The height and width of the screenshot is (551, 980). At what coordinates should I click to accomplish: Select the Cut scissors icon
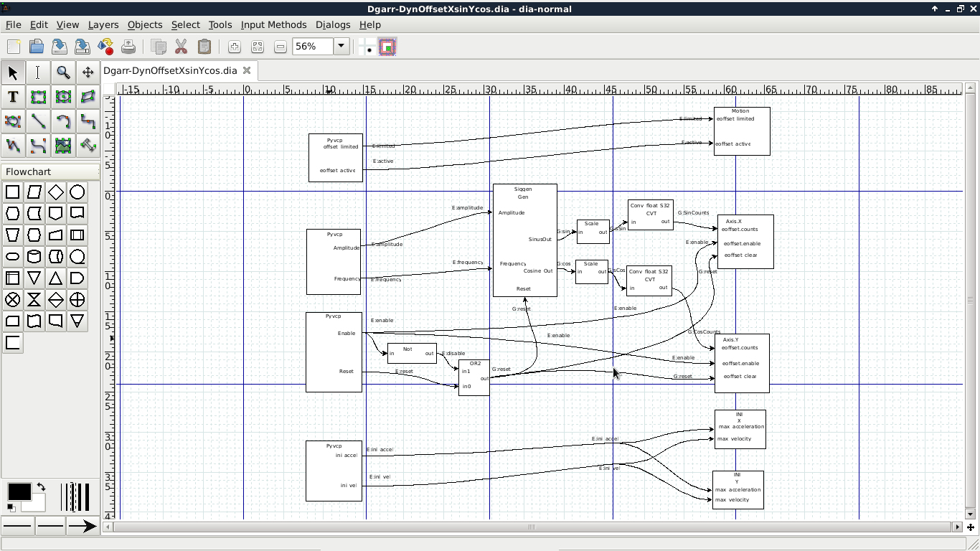tap(181, 47)
